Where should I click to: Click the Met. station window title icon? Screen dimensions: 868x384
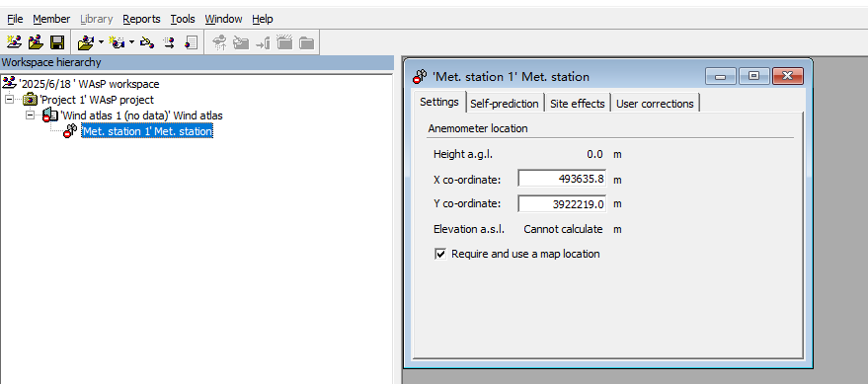pos(420,76)
